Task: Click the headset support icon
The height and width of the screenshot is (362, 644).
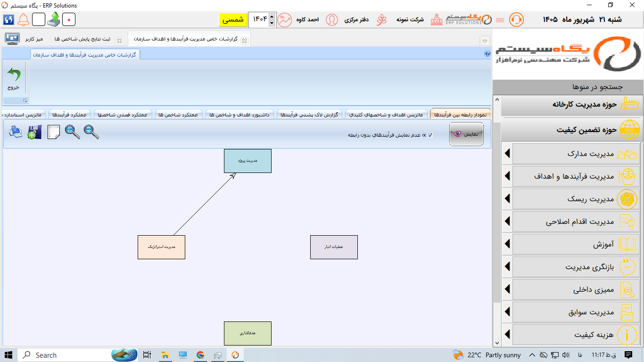Action: click(516, 20)
